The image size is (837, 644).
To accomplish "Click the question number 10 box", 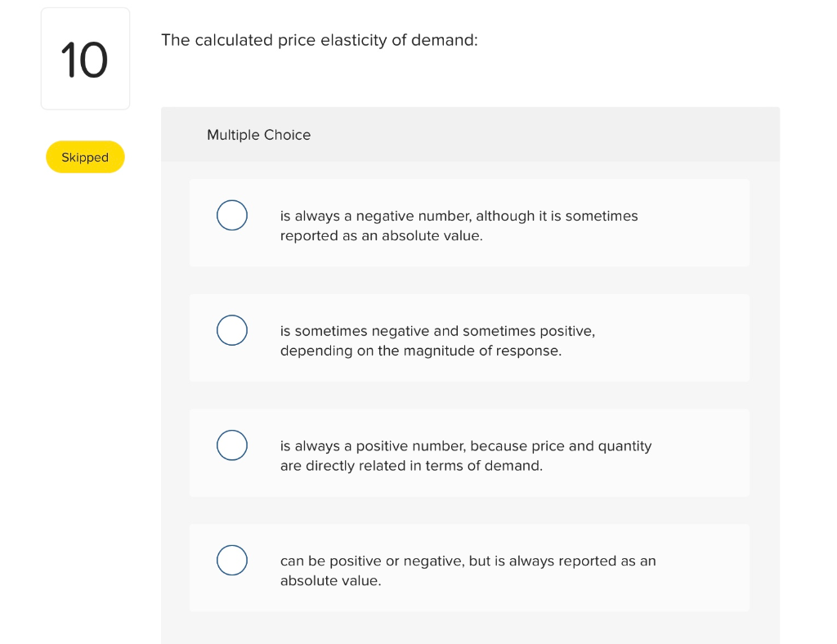I will click(85, 59).
